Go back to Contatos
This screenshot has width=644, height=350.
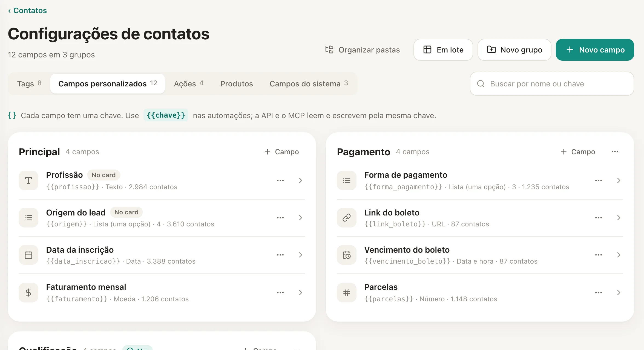pyautogui.click(x=27, y=10)
